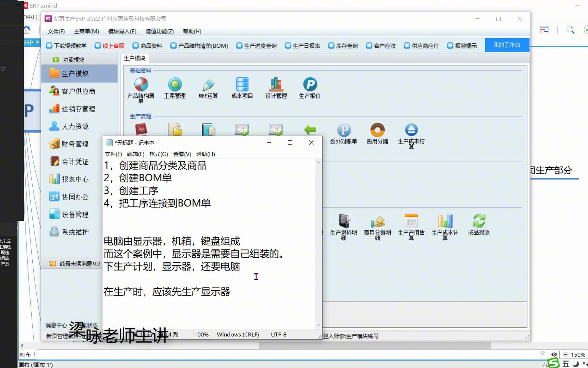Open Notepad 编辑(E) menu
The image size is (588, 368).
click(136, 154)
